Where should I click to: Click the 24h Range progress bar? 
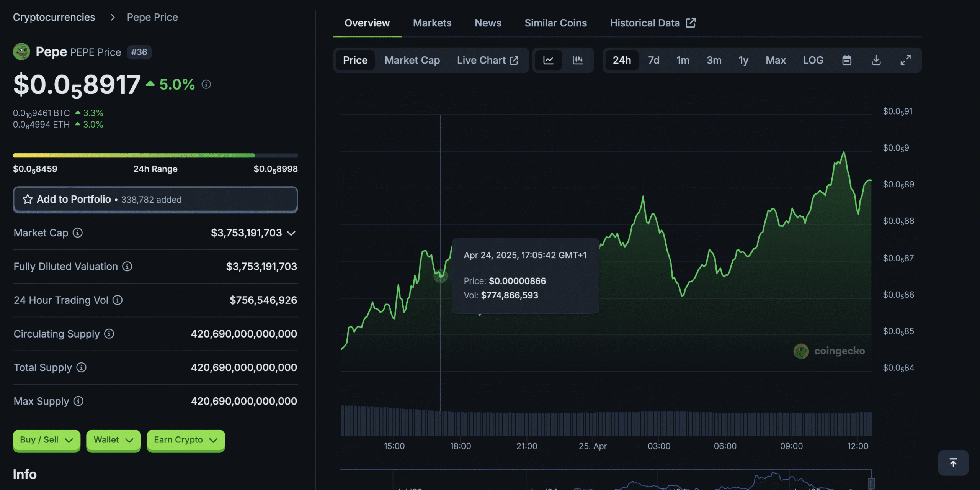(x=155, y=155)
